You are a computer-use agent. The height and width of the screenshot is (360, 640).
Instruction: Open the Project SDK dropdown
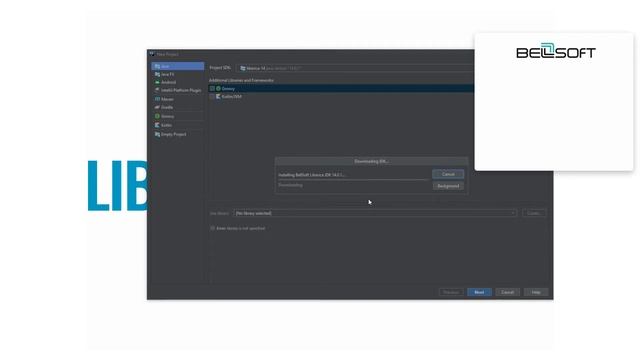coord(355,68)
